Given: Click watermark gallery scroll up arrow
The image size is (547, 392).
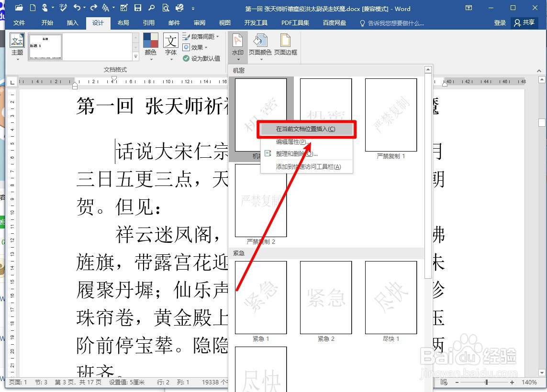Looking at the screenshot, I should pos(428,70).
